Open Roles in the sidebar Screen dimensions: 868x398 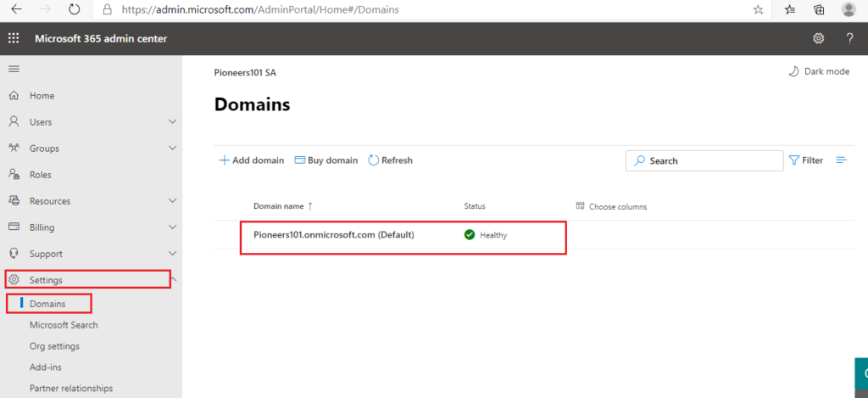40,175
